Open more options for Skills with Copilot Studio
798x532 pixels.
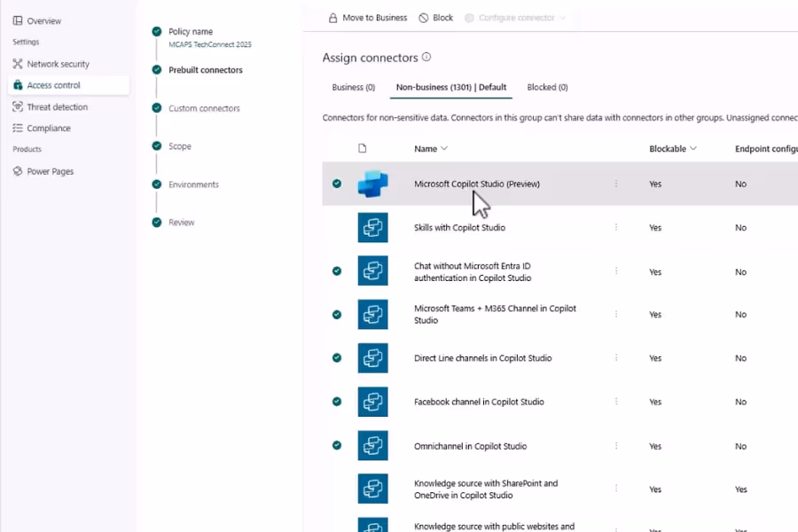[616, 227]
